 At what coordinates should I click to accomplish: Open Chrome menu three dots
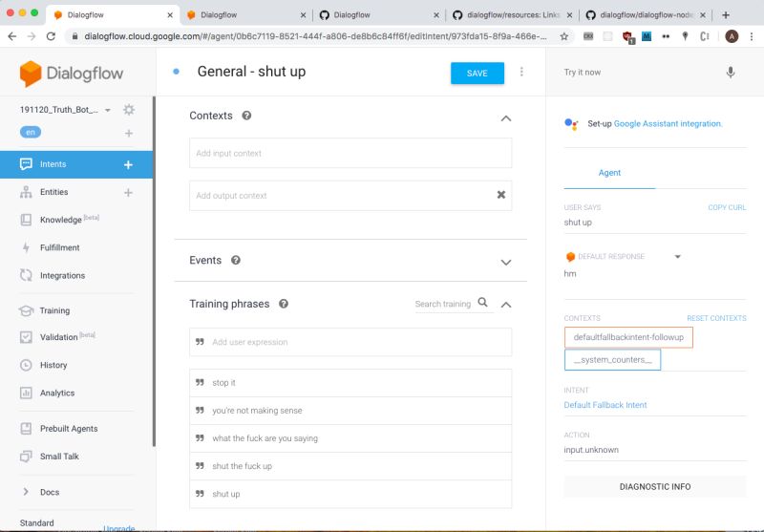coord(752,36)
